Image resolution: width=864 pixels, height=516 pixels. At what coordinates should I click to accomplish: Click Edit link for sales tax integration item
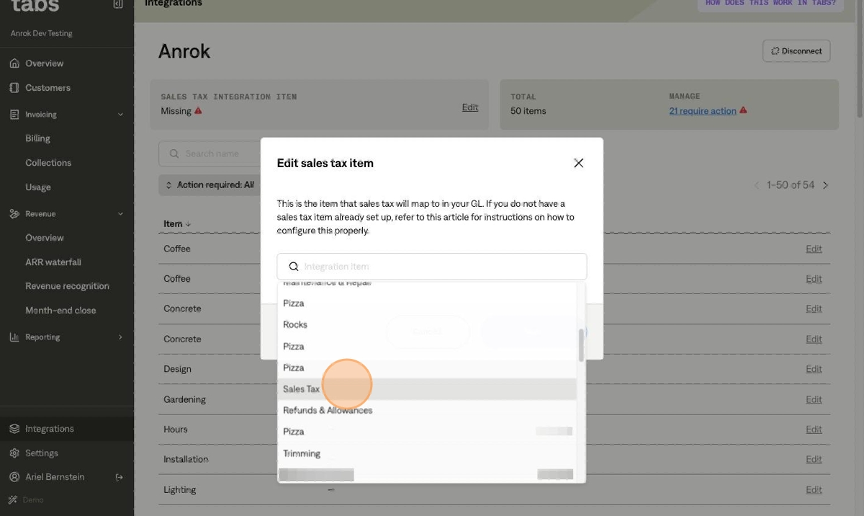click(470, 108)
